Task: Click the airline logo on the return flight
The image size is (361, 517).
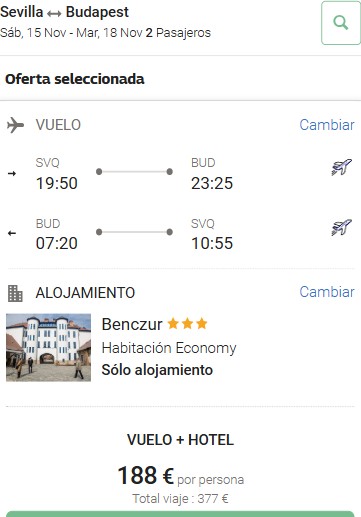Action: (342, 227)
